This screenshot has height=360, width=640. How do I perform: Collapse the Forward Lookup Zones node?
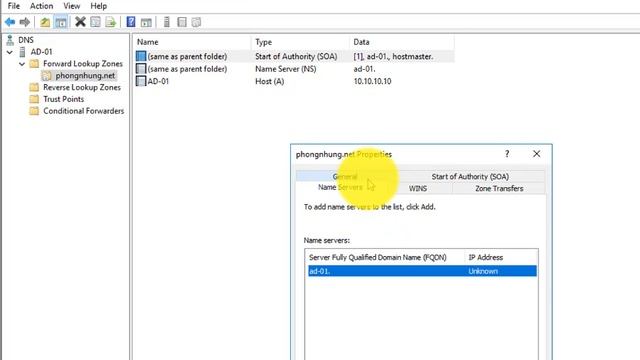(22, 64)
